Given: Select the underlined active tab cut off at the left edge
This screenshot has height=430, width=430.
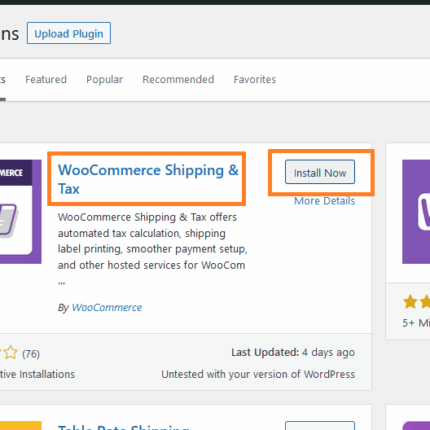Looking at the screenshot, I should pyautogui.click(x=3, y=80).
